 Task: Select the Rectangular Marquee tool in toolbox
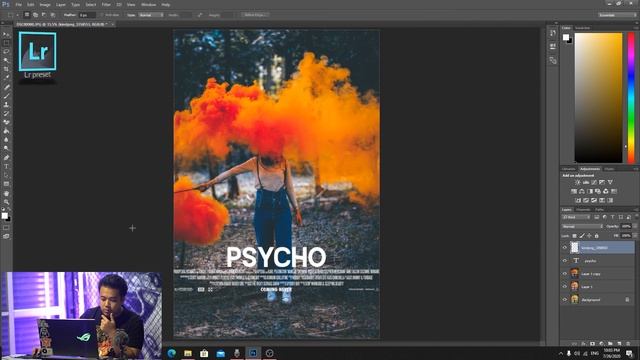(6, 43)
